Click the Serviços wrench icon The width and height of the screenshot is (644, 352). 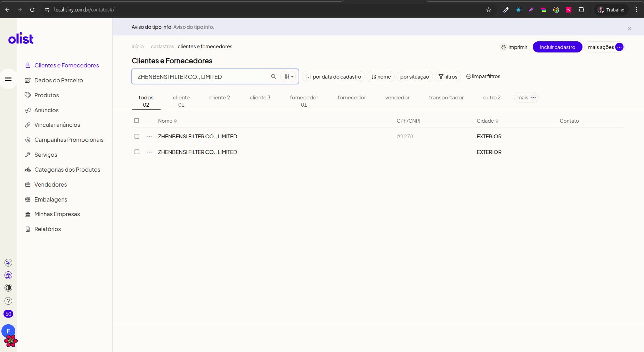tap(28, 155)
